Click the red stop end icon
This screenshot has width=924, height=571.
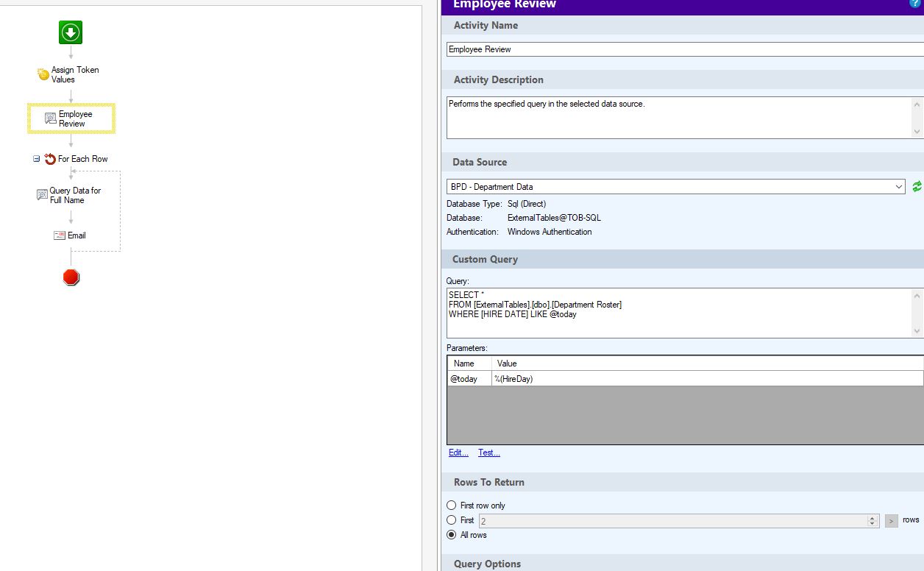[x=71, y=277]
